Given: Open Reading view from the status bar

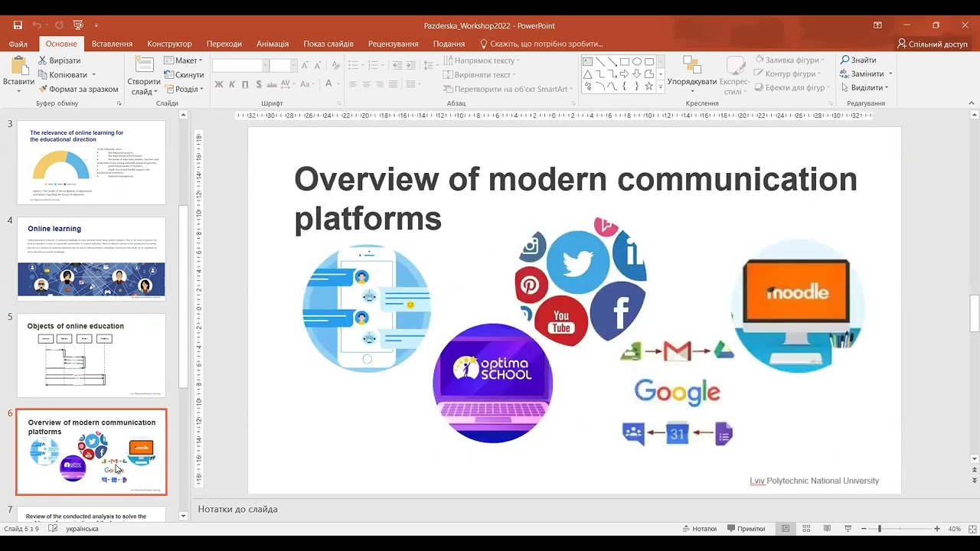Looking at the screenshot, I should tap(827, 529).
